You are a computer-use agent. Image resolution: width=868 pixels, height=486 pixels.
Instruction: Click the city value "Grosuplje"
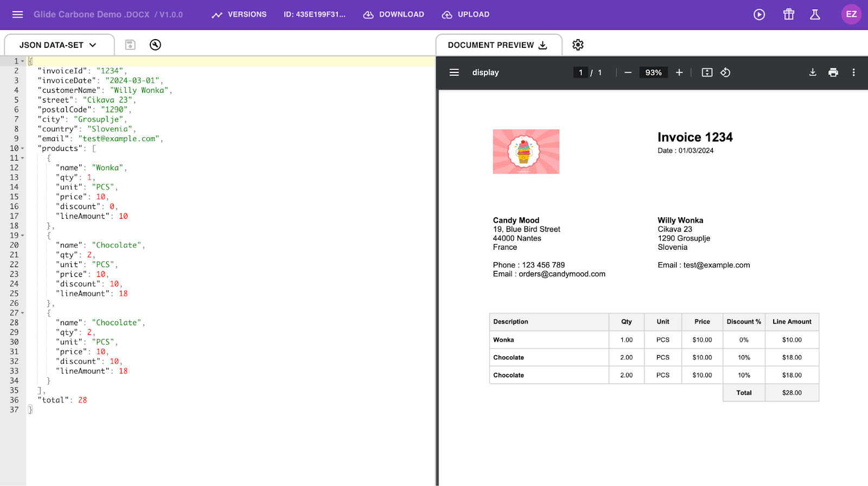[x=99, y=119]
